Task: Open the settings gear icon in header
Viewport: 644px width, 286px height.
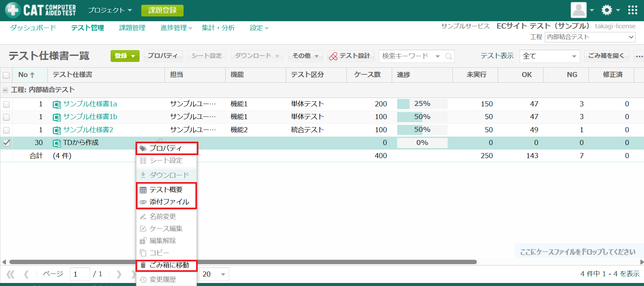Action: (607, 10)
